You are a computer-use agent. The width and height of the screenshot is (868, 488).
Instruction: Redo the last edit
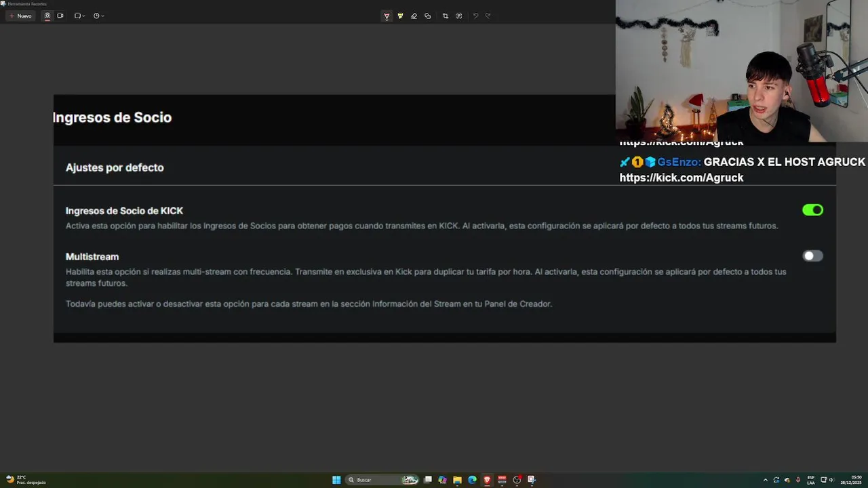click(488, 16)
